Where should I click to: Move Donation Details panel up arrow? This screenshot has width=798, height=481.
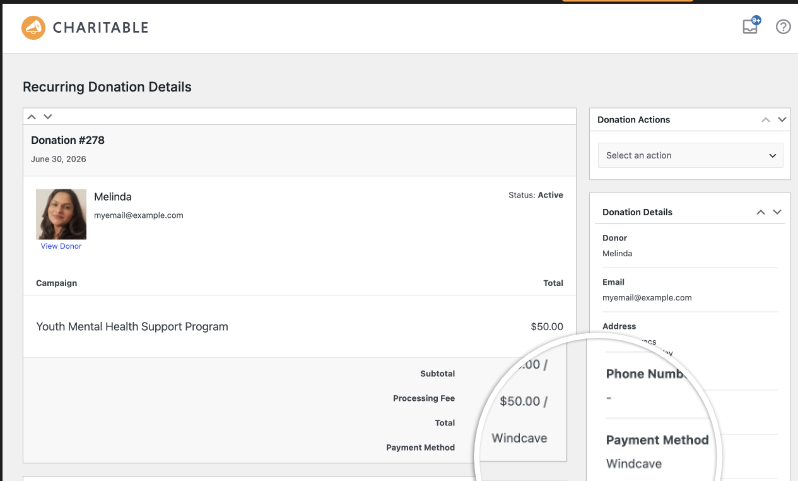pos(760,212)
